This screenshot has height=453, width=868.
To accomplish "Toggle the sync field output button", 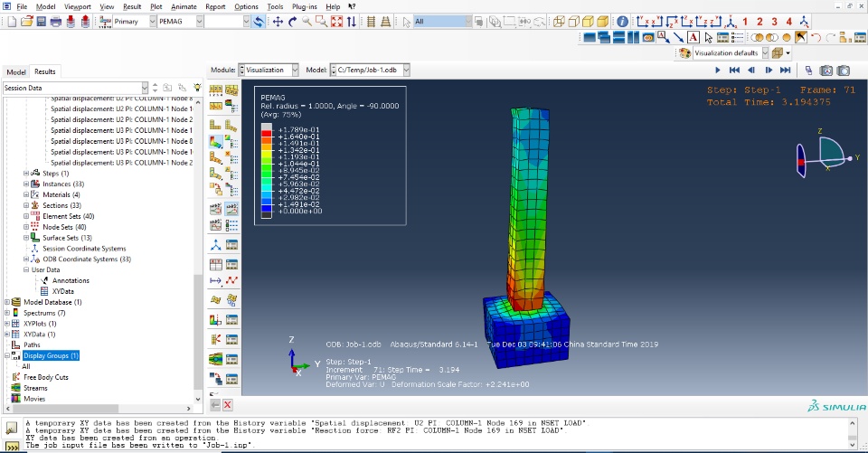I will (x=258, y=22).
